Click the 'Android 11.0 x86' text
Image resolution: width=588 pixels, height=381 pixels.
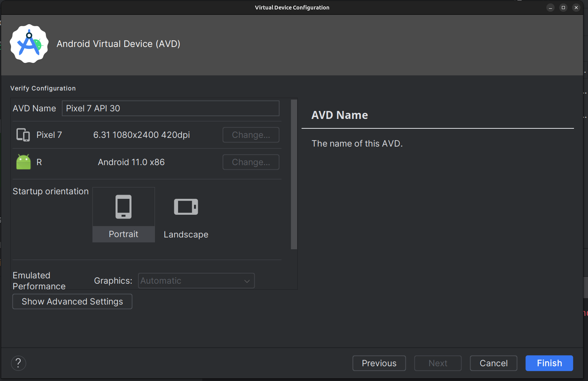(131, 162)
